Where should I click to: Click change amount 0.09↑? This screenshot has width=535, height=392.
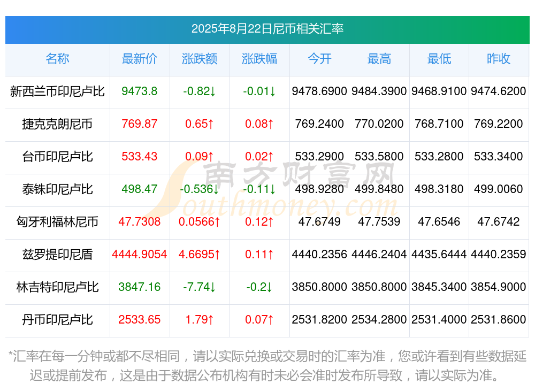tap(200, 156)
